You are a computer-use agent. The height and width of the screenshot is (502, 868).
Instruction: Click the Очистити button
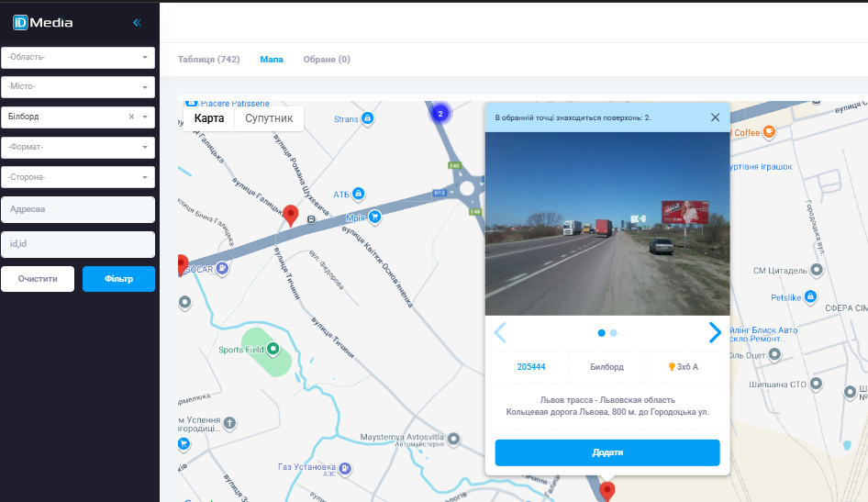coord(38,279)
